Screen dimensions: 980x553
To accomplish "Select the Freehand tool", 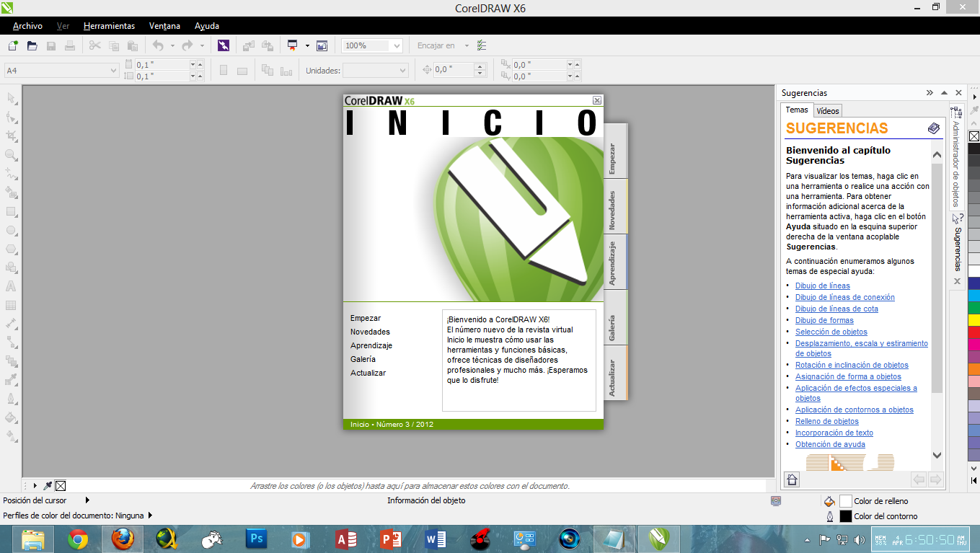I will (12, 174).
